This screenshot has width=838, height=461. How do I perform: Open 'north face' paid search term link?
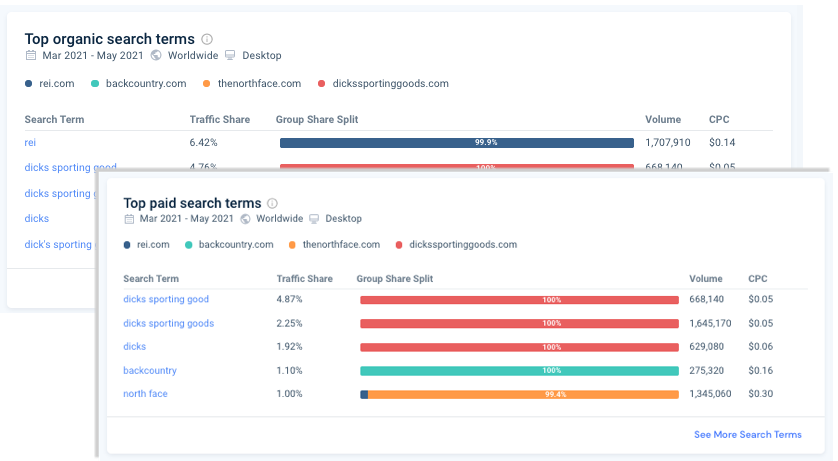pyautogui.click(x=145, y=394)
